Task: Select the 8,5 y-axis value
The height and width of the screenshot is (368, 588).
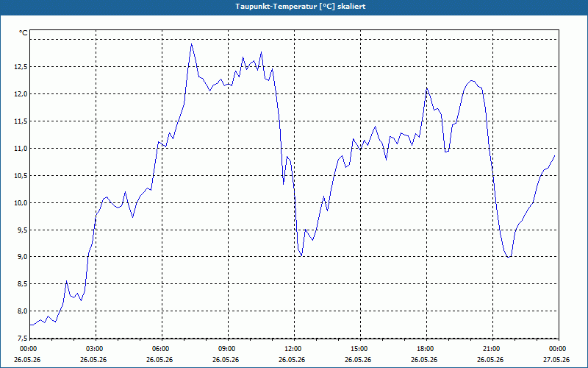Action: [22, 284]
